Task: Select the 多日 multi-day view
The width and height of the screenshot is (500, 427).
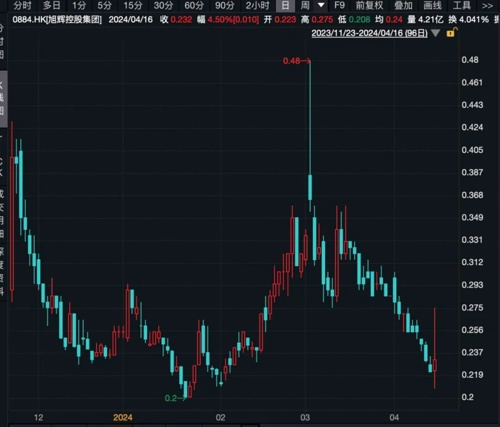Action: click(52, 5)
